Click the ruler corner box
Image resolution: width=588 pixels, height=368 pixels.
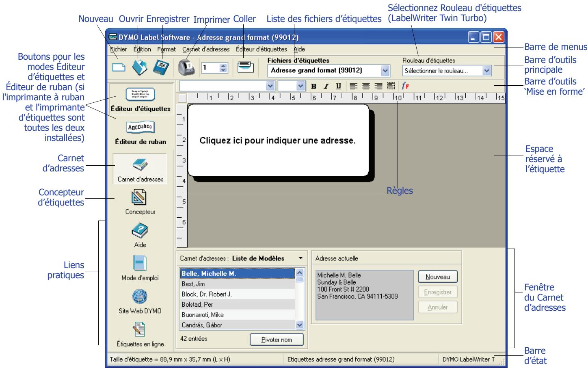[182, 98]
